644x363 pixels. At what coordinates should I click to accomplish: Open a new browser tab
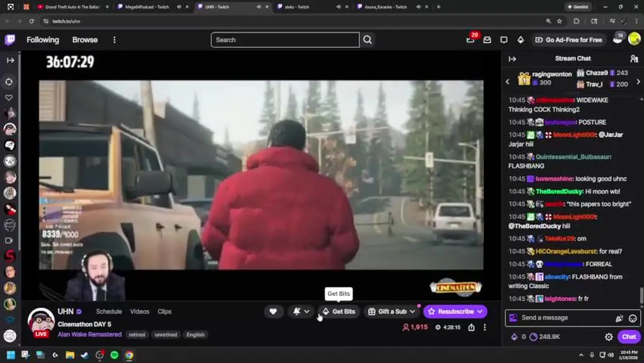438,7
